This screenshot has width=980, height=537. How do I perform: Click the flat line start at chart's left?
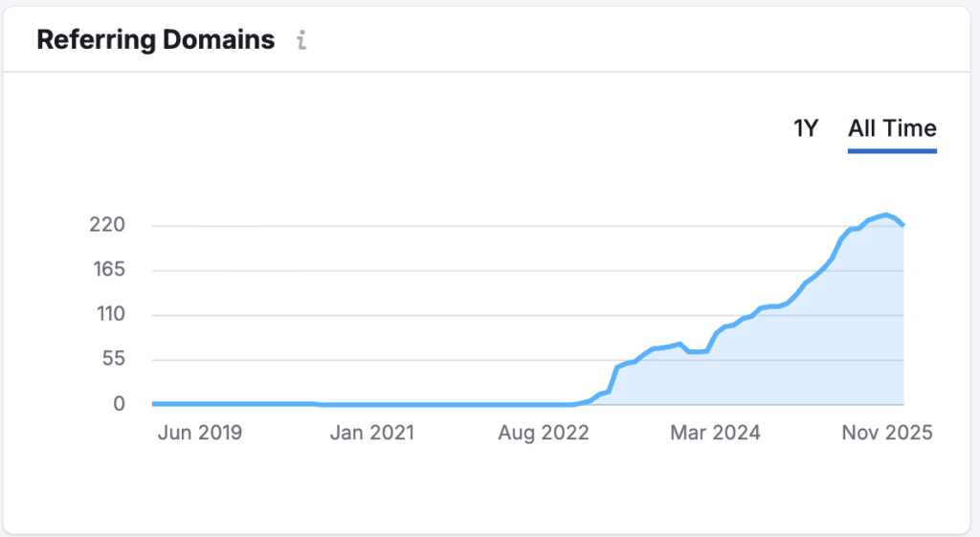[155, 404]
